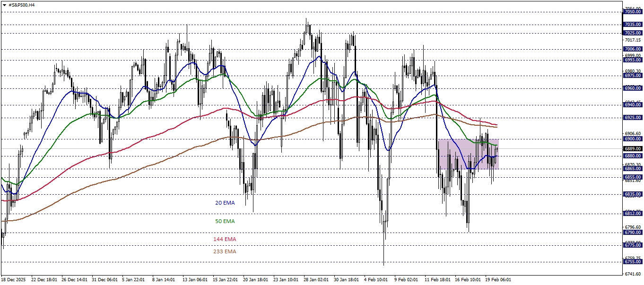Click the blue 20 EMA legend text
This screenshot has height=285, width=644.
[225, 203]
